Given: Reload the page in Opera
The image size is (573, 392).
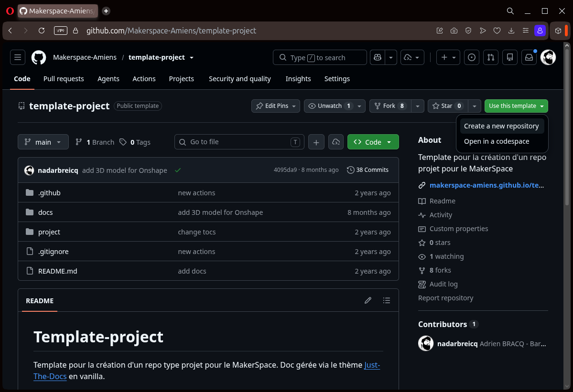Looking at the screenshot, I should coord(42,31).
